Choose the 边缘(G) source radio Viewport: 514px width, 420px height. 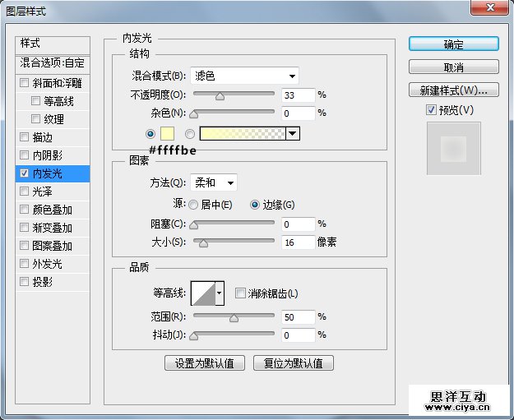click(x=255, y=205)
